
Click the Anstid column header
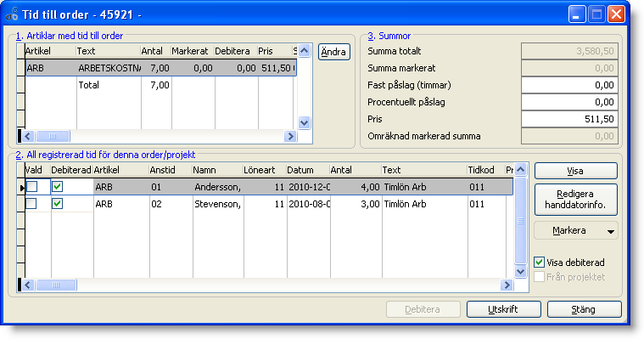tap(171, 170)
